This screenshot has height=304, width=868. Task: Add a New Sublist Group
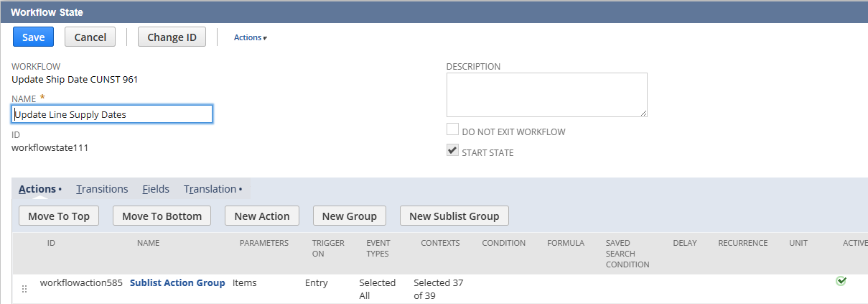454,216
